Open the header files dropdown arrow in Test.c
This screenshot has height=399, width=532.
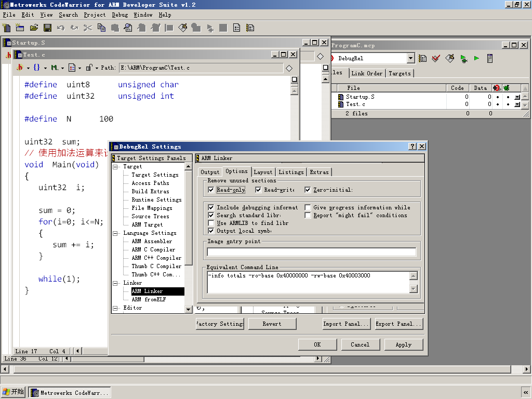pos(28,68)
